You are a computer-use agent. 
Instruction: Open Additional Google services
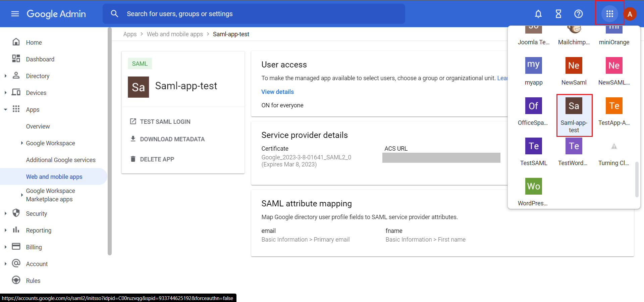tap(61, 160)
